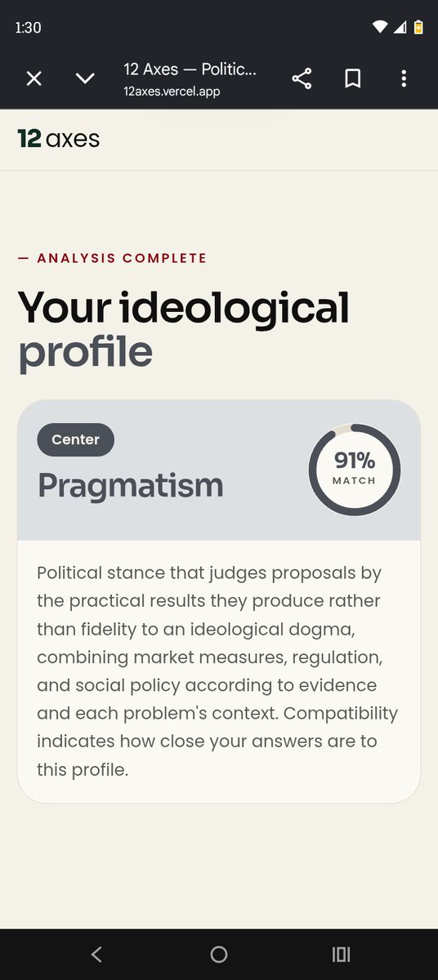Tap the 12 axes logo
The height and width of the screenshot is (980, 438).
click(x=59, y=139)
